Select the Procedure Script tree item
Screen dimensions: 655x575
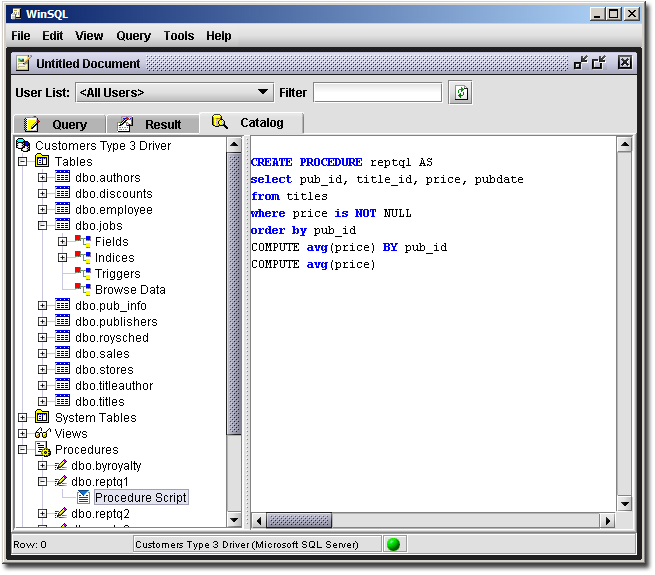click(141, 497)
